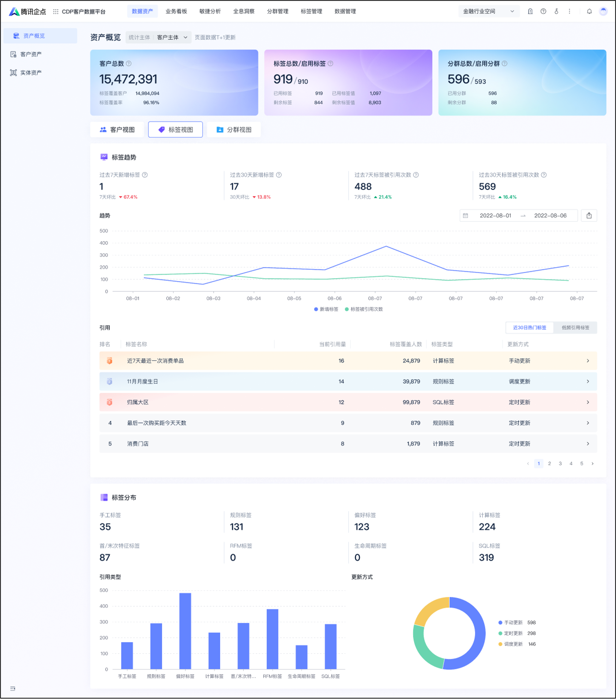The height and width of the screenshot is (699, 616).
Task: Open 分群管理 in top navigation
Action: click(278, 11)
